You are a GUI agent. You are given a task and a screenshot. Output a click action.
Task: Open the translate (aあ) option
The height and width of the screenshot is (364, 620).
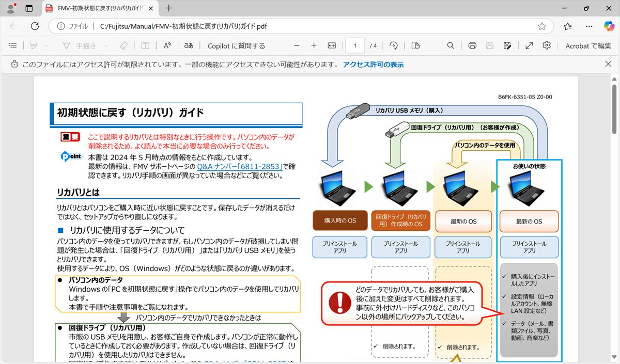(x=189, y=45)
